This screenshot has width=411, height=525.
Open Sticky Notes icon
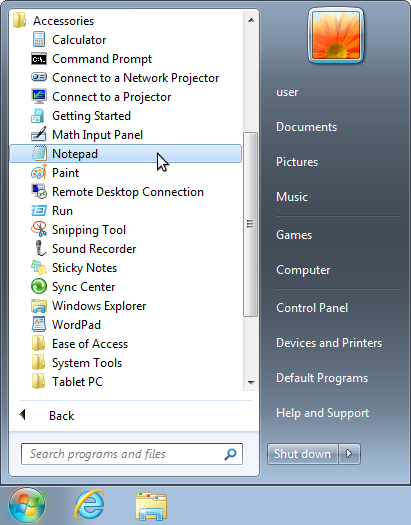39,268
